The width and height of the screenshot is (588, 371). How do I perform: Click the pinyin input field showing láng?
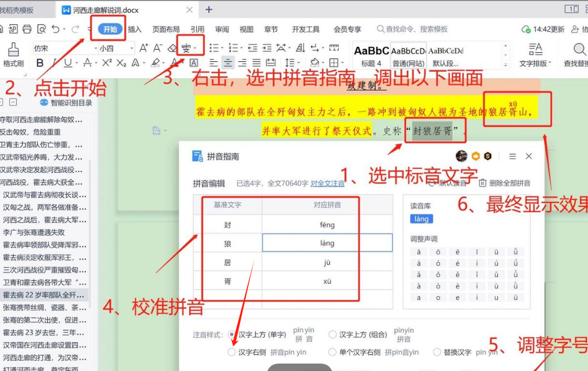pyautogui.click(x=327, y=243)
